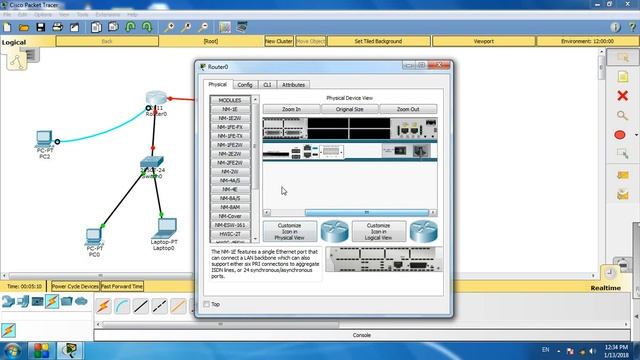Click the modules list scroll-down arrow

256,239
